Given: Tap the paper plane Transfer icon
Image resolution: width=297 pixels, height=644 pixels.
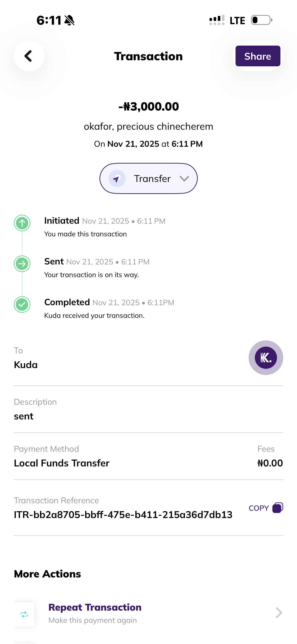Looking at the screenshot, I should (x=117, y=179).
